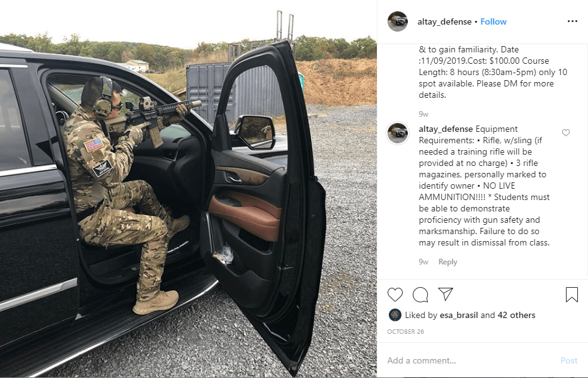Image resolution: width=588 pixels, height=378 pixels.
Task: Click the Add a comment input field
Action: point(470,360)
